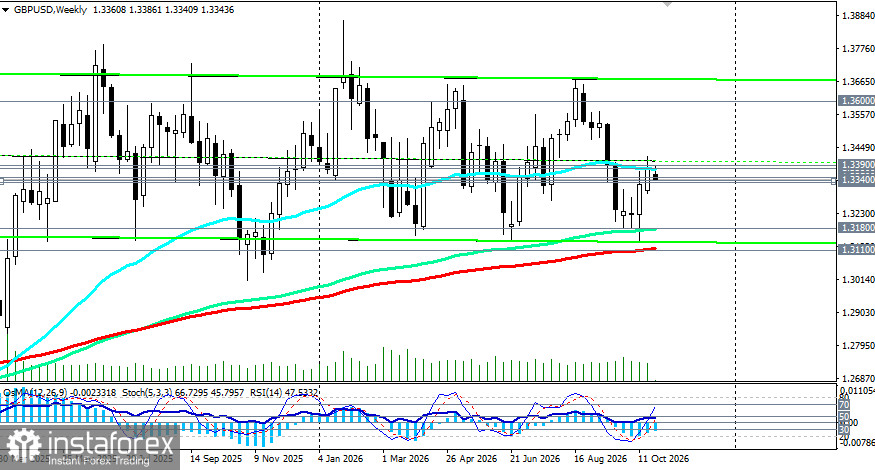This screenshot has width=875, height=470.
Task: Click the chart shift triangle marker at top
Action: pyautogui.click(x=667, y=3)
